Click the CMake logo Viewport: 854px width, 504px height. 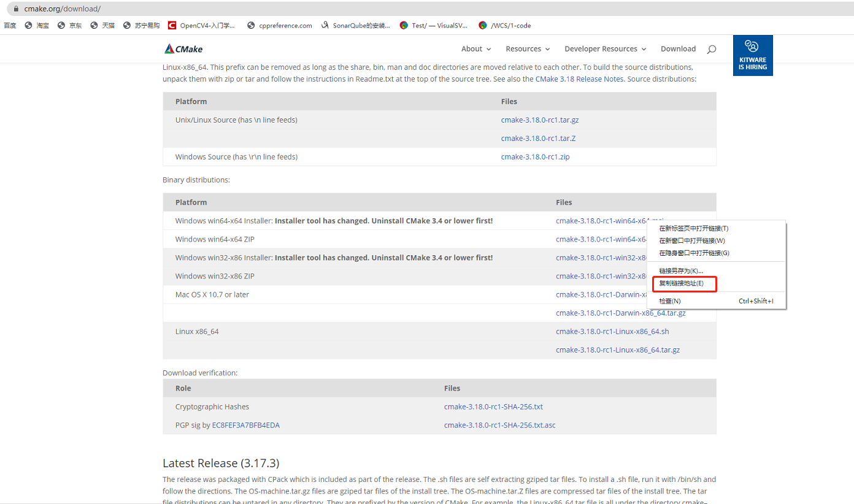tap(183, 49)
